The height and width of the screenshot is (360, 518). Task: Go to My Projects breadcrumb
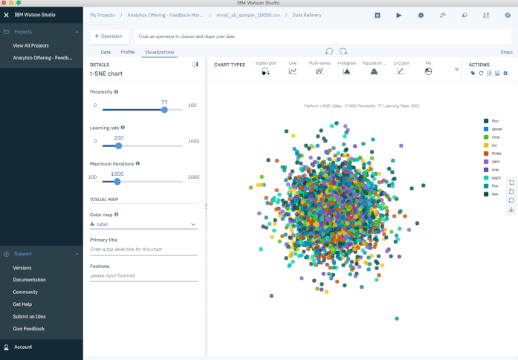click(x=102, y=15)
